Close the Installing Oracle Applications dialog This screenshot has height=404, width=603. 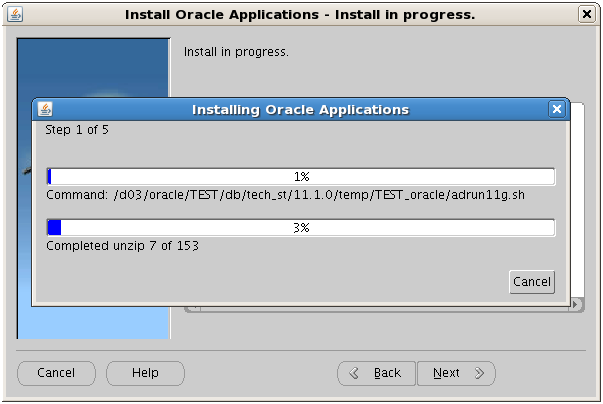point(556,110)
